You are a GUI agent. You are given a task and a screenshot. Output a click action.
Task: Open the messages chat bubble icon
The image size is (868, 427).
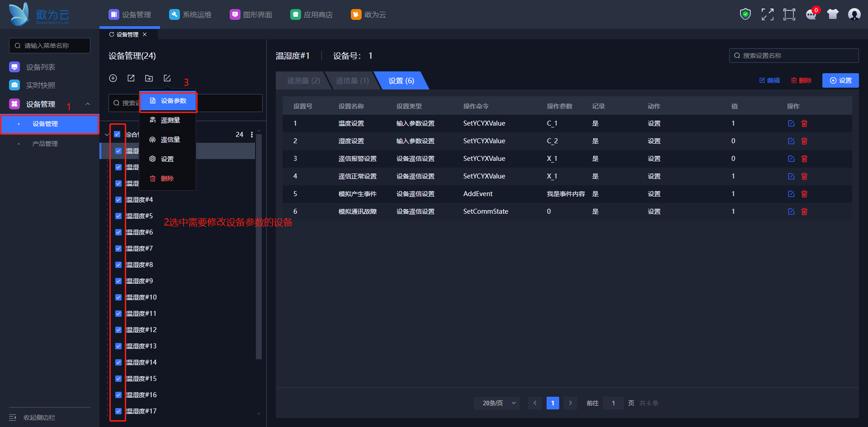click(811, 14)
